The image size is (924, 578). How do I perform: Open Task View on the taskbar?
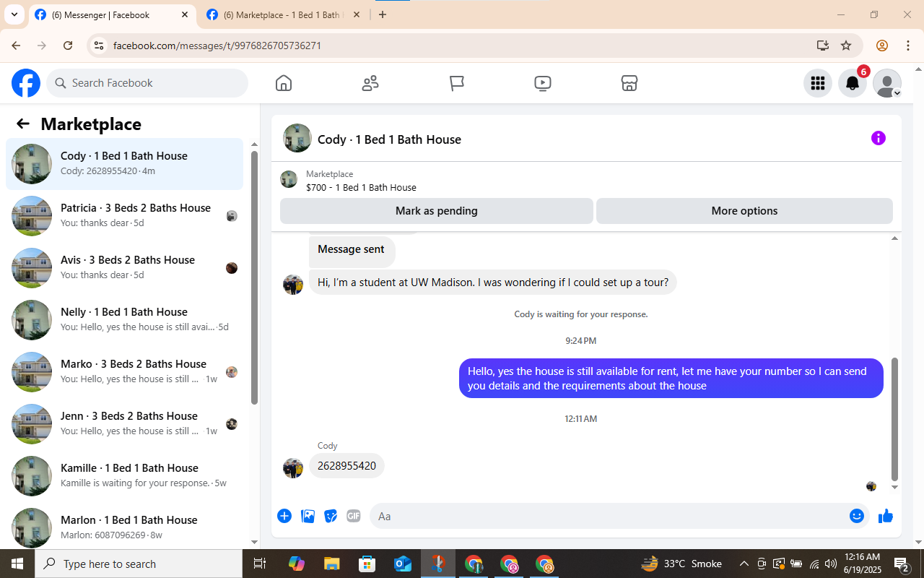pyautogui.click(x=260, y=564)
